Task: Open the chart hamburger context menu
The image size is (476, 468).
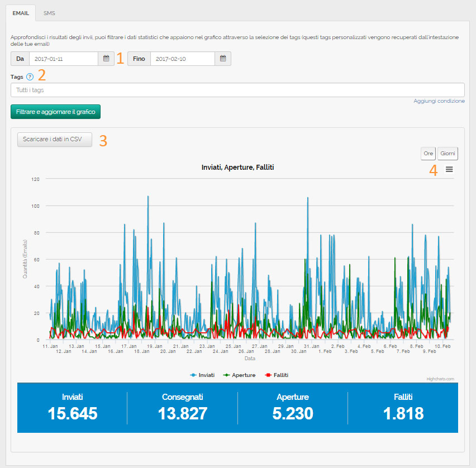Action: coord(449,169)
